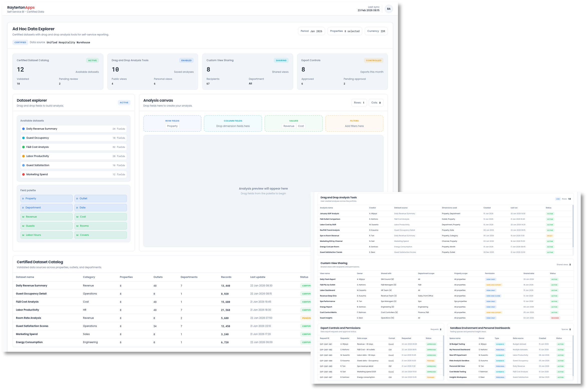Toggle the ACTIVE badge in Dataset explorer
The image size is (588, 391).
pos(124,102)
